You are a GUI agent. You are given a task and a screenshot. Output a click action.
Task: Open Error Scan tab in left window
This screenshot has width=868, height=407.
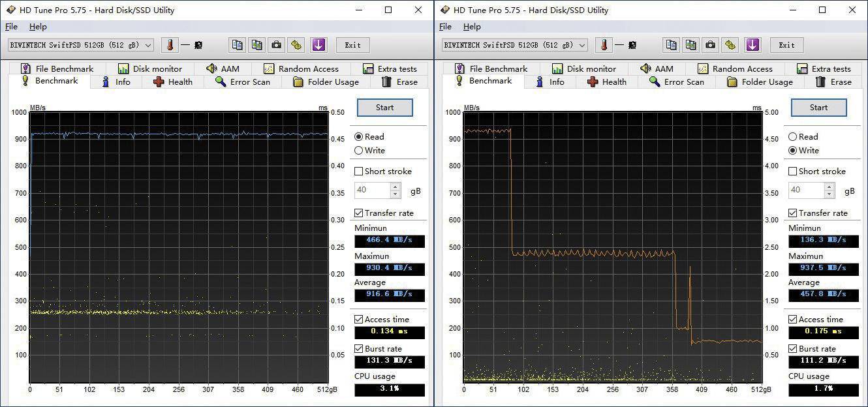tap(242, 82)
